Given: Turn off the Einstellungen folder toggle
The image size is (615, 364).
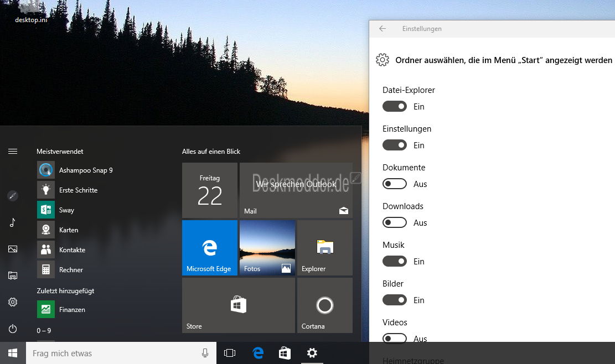Looking at the screenshot, I should click(x=395, y=145).
